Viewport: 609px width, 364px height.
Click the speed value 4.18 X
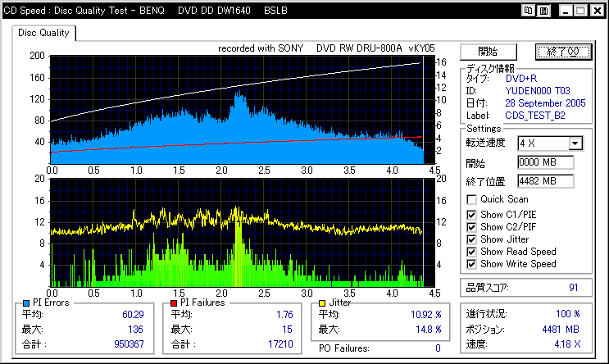pos(567,344)
